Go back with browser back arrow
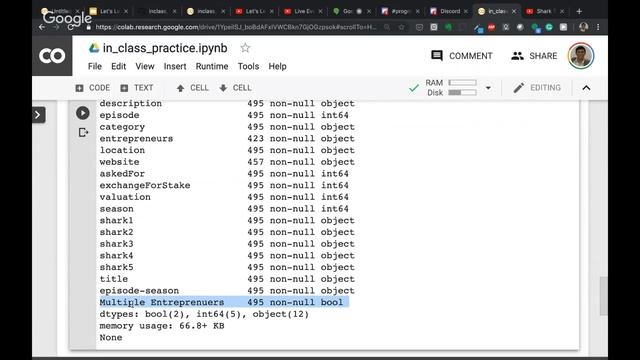The width and height of the screenshot is (640, 360). click(x=42, y=27)
